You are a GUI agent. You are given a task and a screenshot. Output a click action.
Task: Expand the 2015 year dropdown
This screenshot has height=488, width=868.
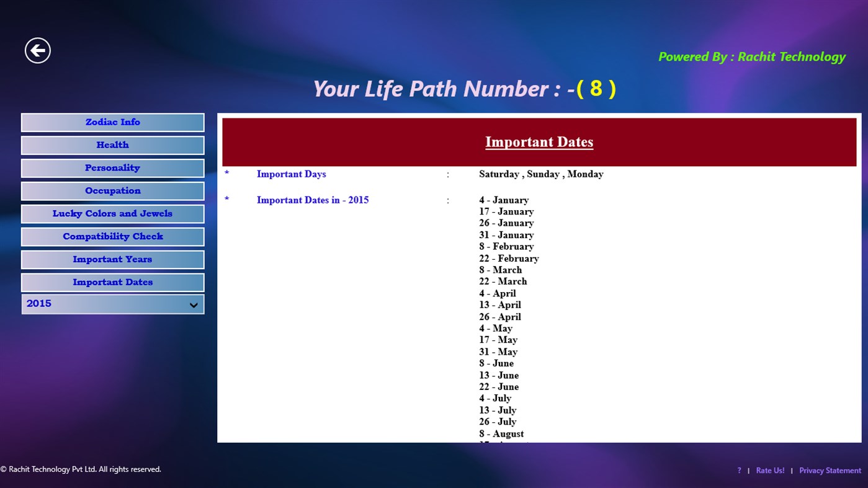[112, 304]
